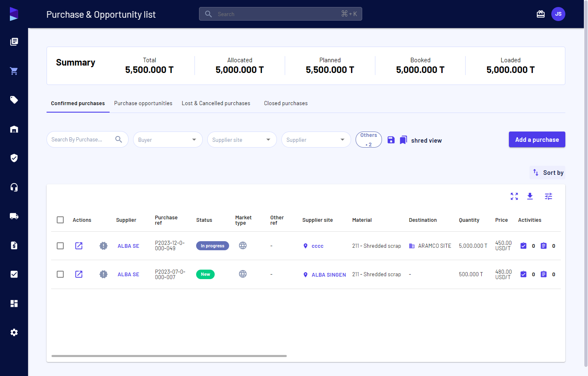Open the Sort by menu
The width and height of the screenshot is (588, 376).
click(x=548, y=173)
